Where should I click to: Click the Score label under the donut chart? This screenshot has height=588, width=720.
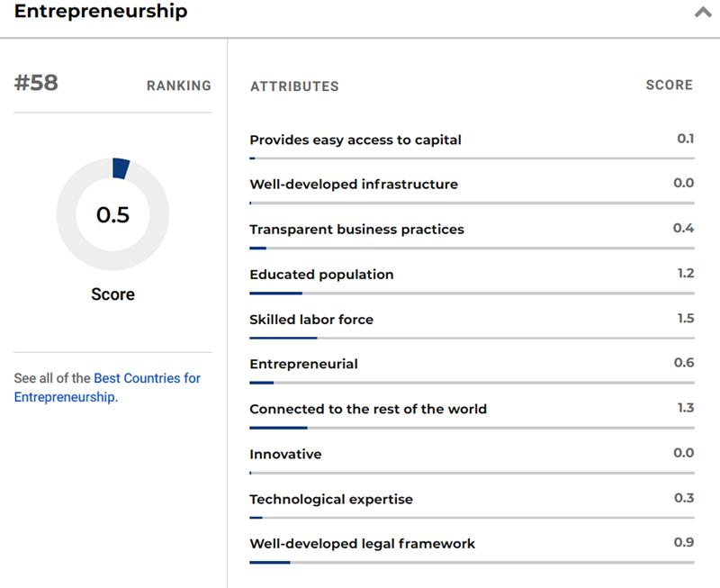(112, 294)
